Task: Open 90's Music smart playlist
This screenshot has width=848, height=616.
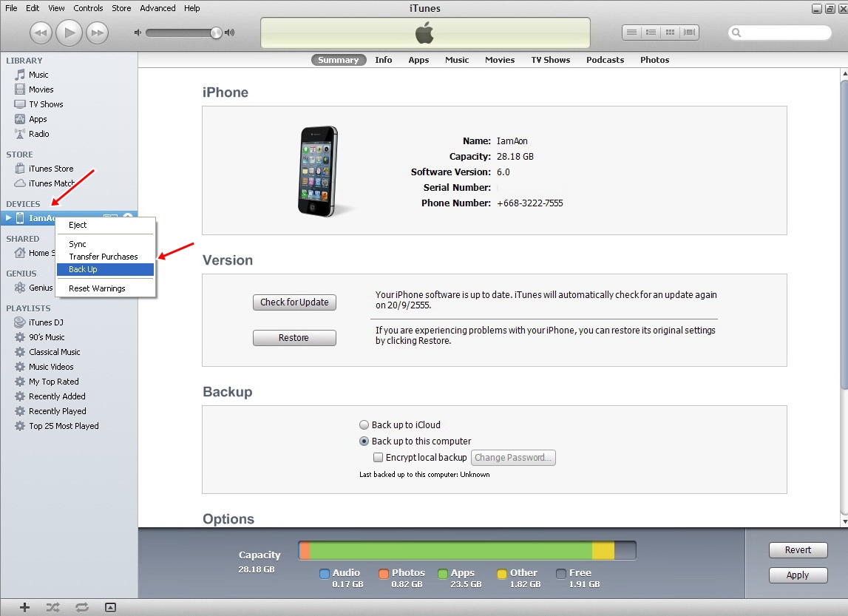Action: tap(47, 337)
